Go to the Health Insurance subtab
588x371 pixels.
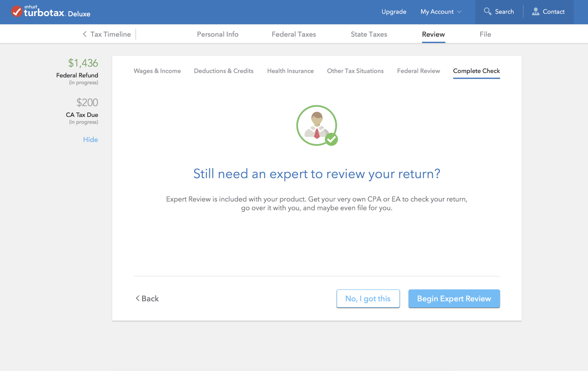point(290,71)
